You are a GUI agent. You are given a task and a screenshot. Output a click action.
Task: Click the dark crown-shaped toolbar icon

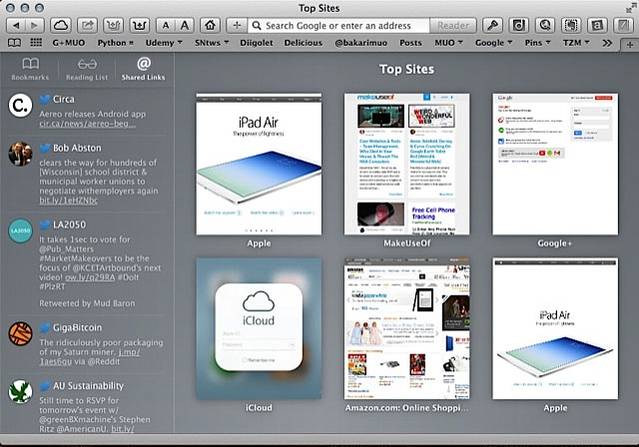coord(140,26)
